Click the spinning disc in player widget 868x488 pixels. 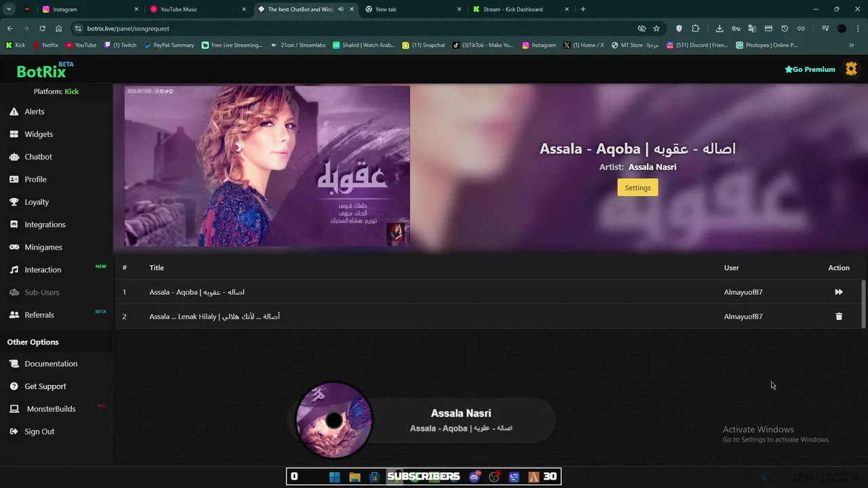click(334, 420)
